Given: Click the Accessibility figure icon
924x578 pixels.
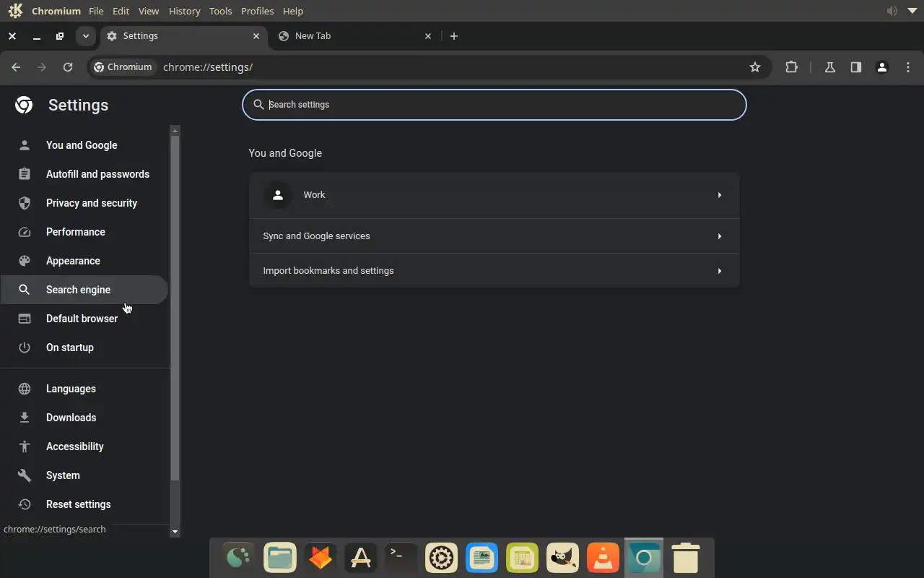Looking at the screenshot, I should click(25, 447).
